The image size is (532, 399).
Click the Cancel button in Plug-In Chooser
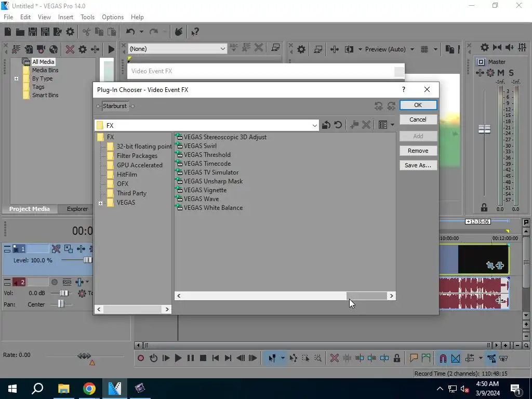click(x=418, y=119)
